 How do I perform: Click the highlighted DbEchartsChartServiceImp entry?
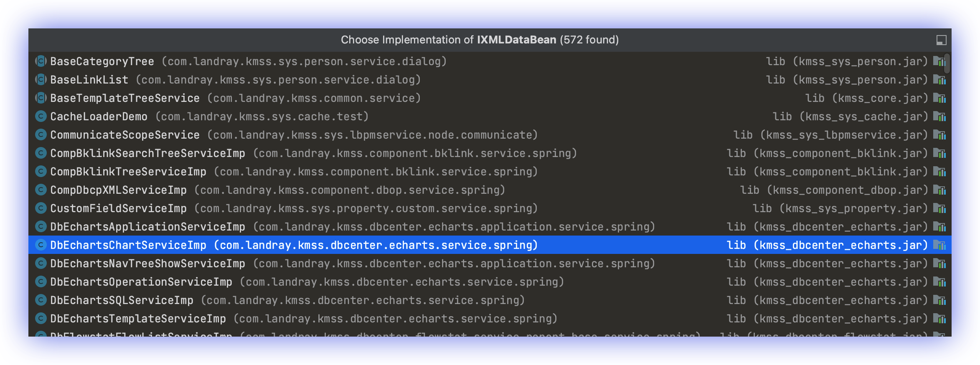coord(490,245)
